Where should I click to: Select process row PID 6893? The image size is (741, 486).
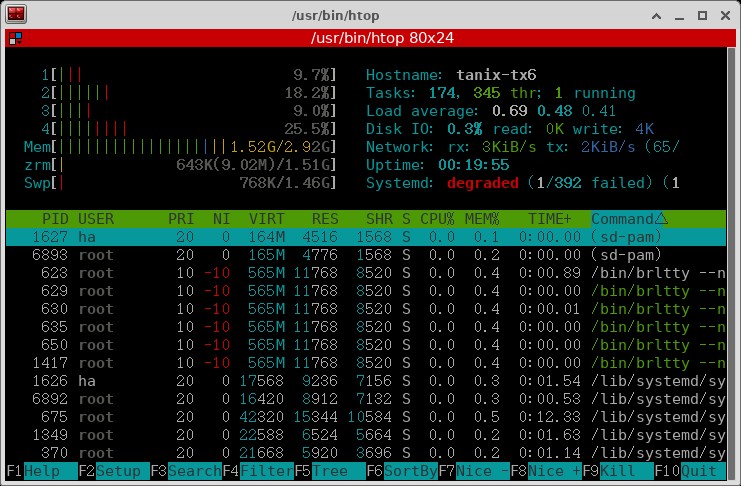(x=366, y=255)
